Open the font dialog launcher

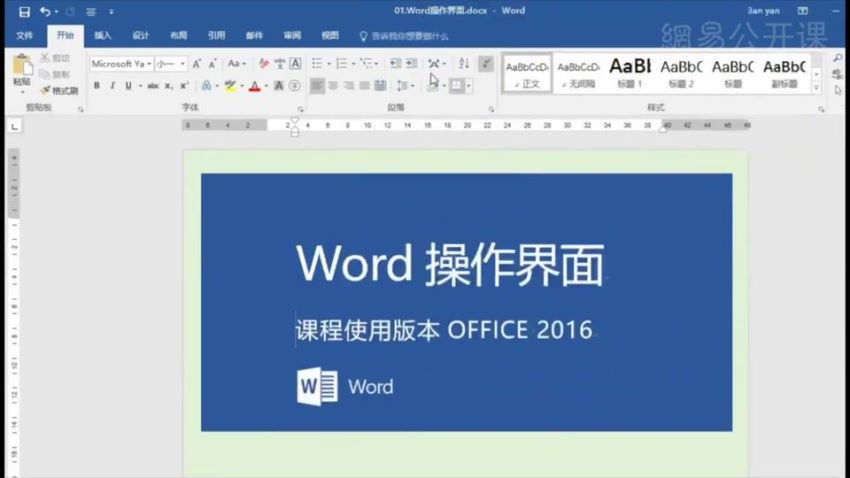click(300, 109)
